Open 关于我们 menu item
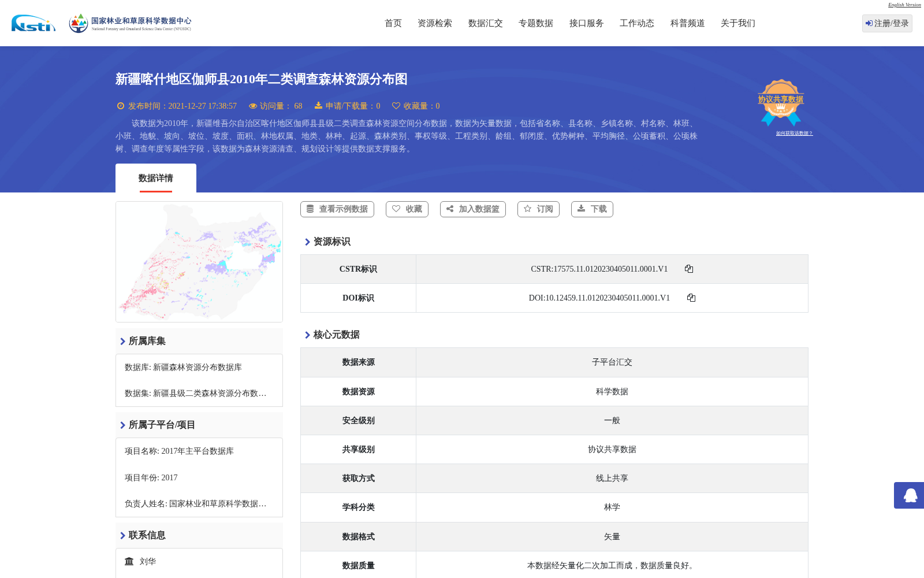Image resolution: width=924 pixels, height=578 pixels. pos(738,23)
